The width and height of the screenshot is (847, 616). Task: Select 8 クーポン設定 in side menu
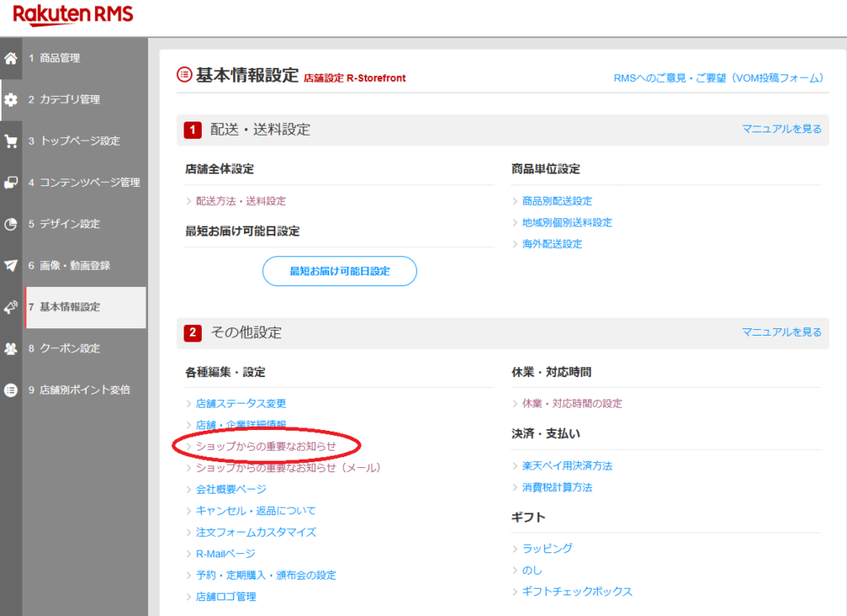point(69,349)
